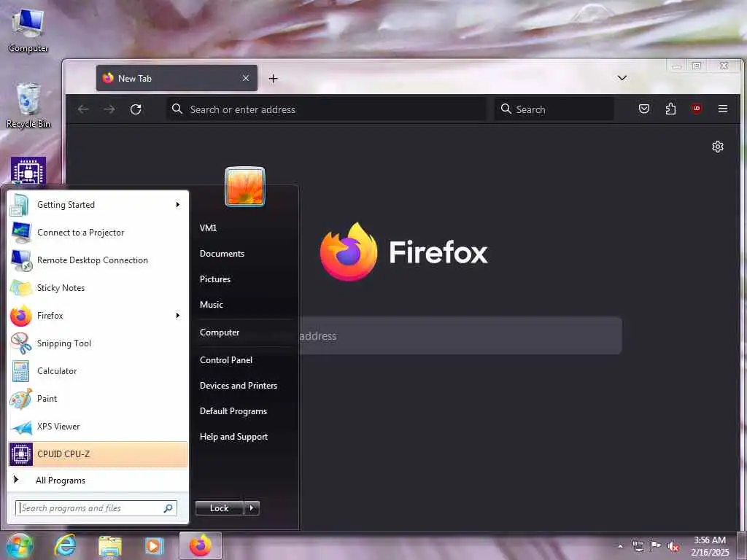Screen dimensions: 747x560
Task: Open the Firefox taskbar button
Action: 201,545
